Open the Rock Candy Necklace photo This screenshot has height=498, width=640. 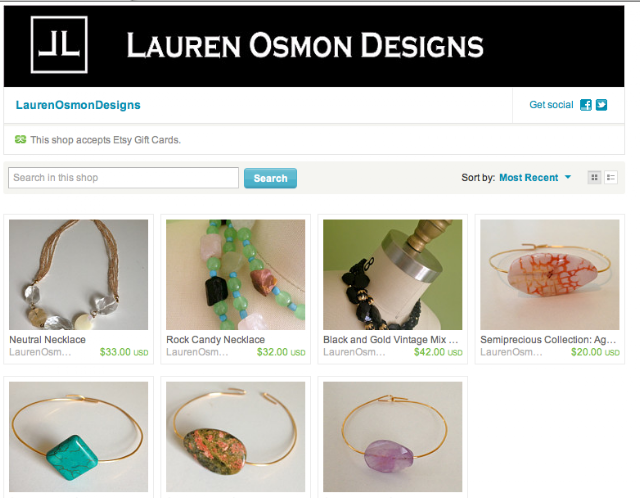click(236, 274)
